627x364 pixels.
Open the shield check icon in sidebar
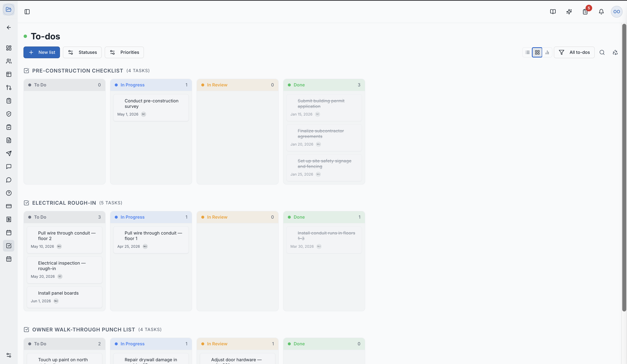click(x=9, y=114)
